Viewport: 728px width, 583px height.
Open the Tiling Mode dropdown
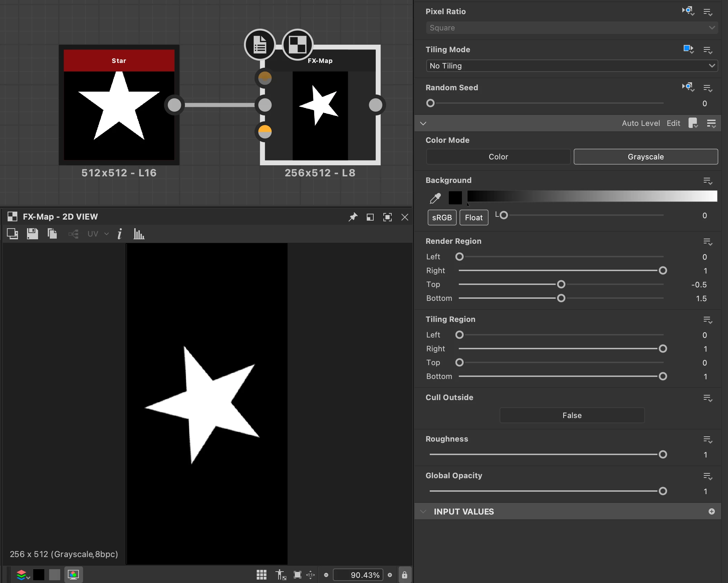pos(572,66)
